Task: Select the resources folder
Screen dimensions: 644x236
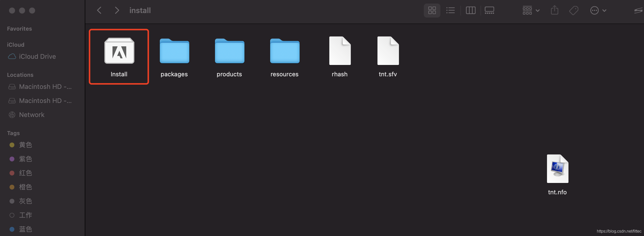Action: pyautogui.click(x=285, y=51)
